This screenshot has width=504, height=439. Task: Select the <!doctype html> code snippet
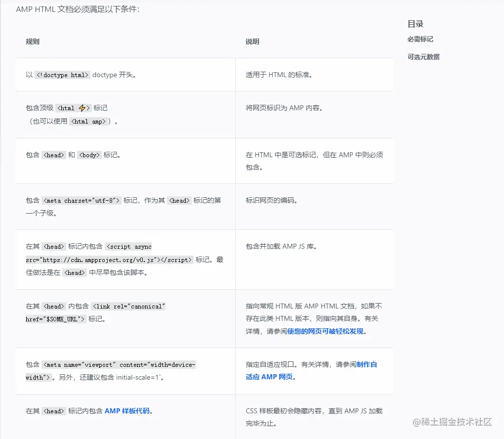pos(62,75)
